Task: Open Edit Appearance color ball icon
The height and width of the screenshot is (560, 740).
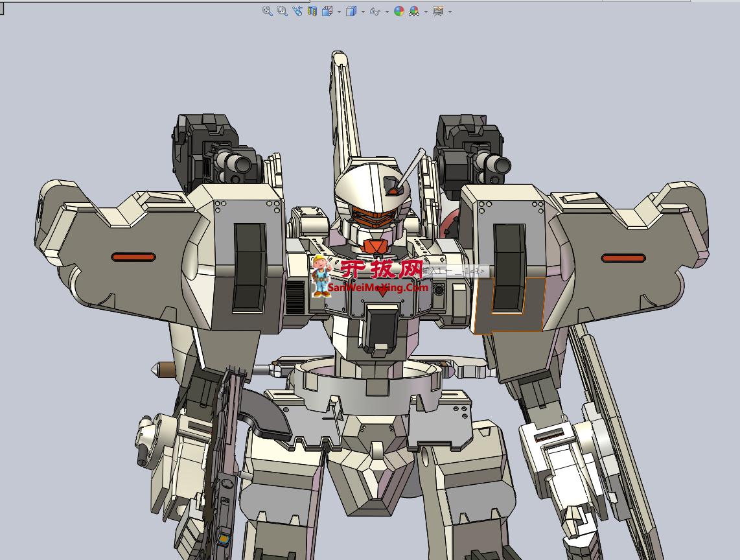Action: (x=399, y=11)
